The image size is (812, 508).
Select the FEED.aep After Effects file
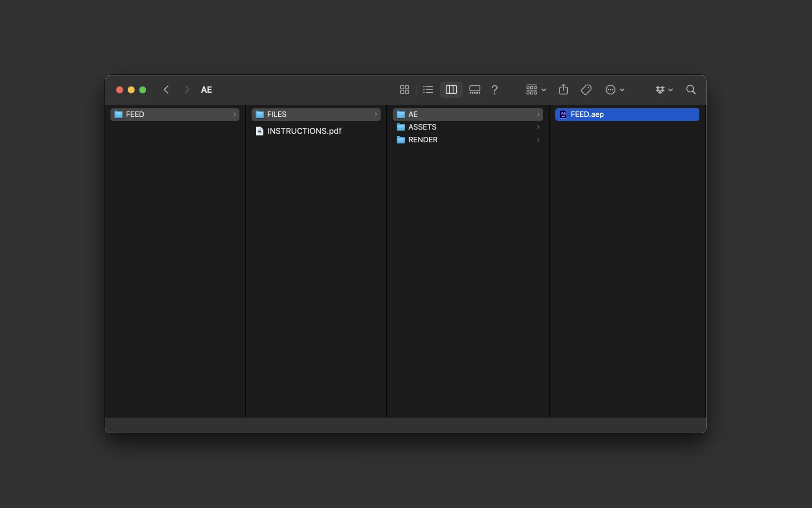tap(587, 115)
